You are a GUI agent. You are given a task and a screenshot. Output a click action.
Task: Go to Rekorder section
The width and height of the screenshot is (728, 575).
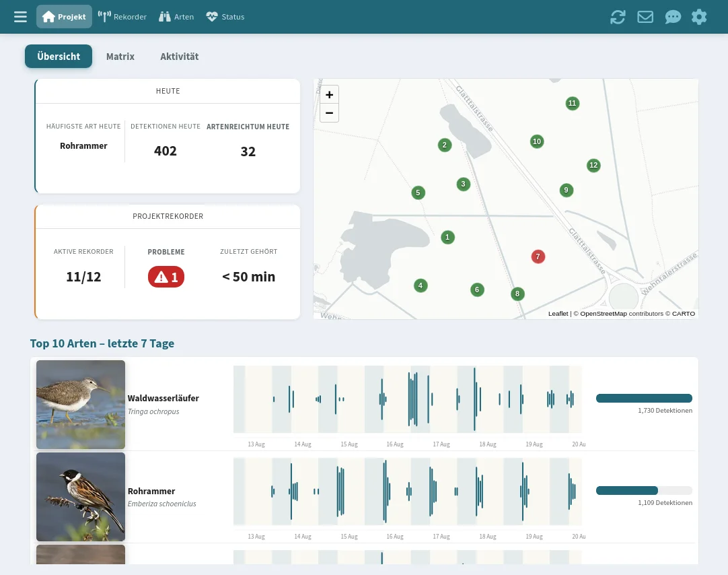click(x=122, y=17)
